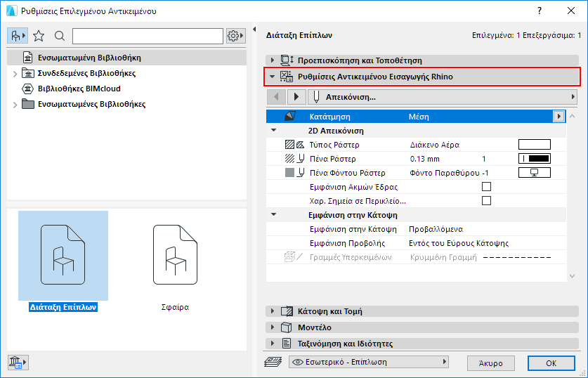This screenshot has width=588, height=378.
Task: Collapse the 2D Απεικόνιση group
Action: click(x=274, y=130)
